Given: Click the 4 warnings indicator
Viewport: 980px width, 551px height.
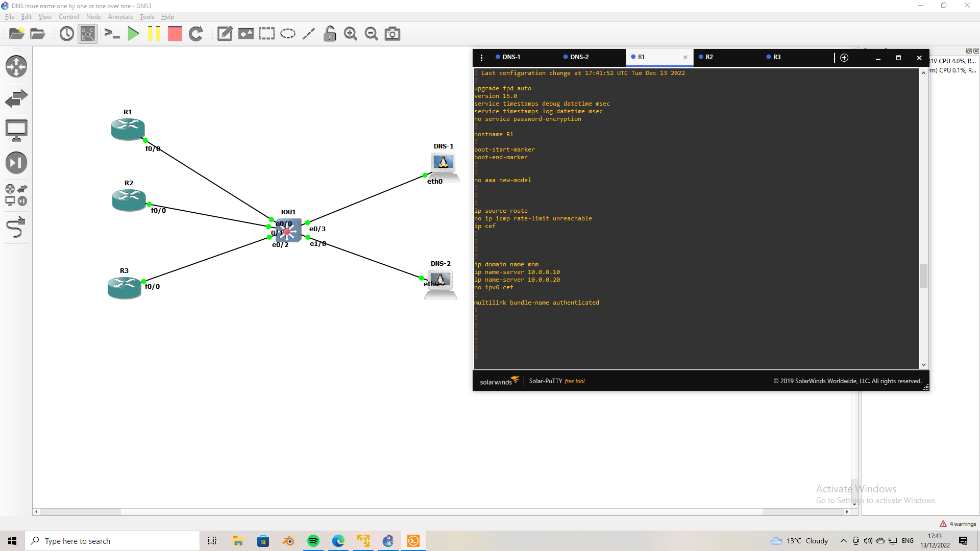Looking at the screenshot, I should 958,524.
